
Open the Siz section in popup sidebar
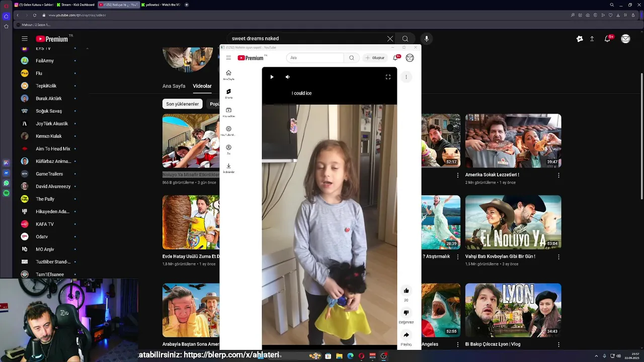click(x=228, y=149)
